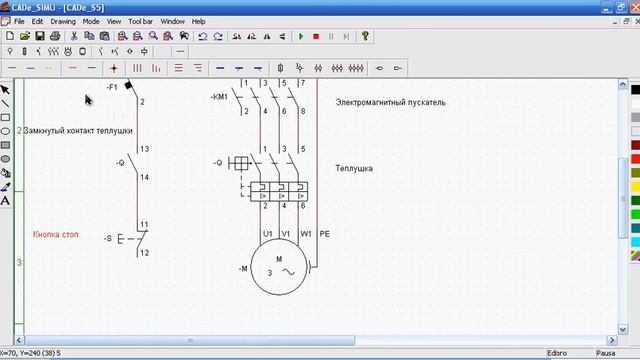Click vertical scrollbar up arrow
Screen dimensions: 640x360
click(622, 84)
